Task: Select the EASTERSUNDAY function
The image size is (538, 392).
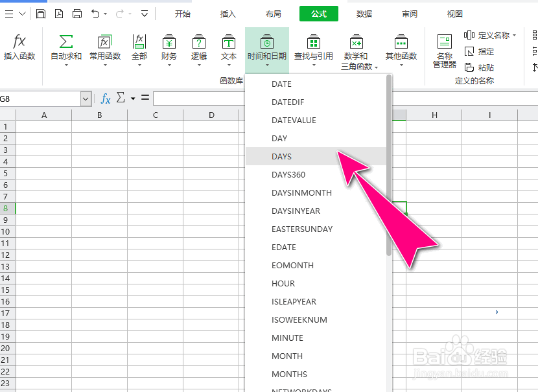Action: [316, 229]
